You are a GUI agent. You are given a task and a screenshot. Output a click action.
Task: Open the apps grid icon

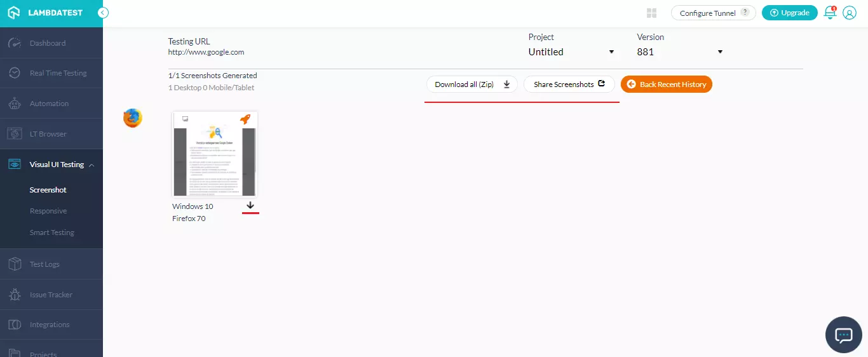coord(651,13)
